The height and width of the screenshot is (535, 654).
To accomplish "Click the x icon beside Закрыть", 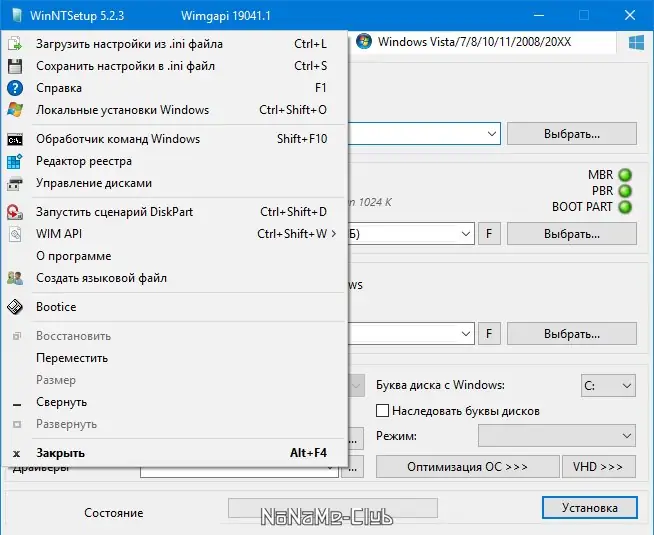I will coord(17,454).
